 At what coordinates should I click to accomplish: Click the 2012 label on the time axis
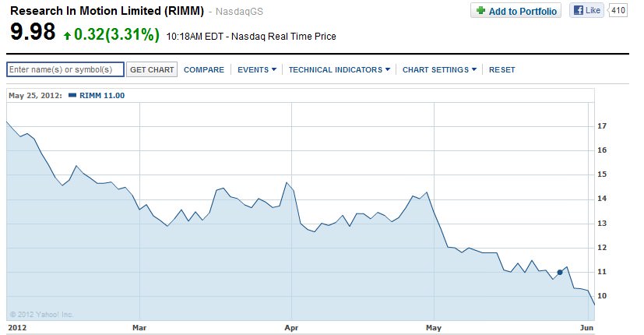[x=17, y=328]
